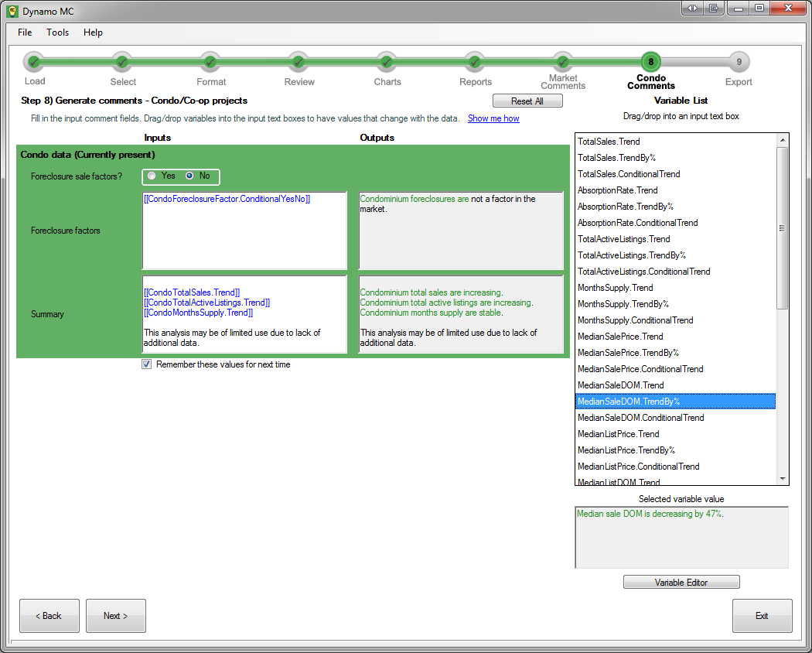This screenshot has height=653, width=812.
Task: Open the Show me how link
Action: click(x=493, y=118)
